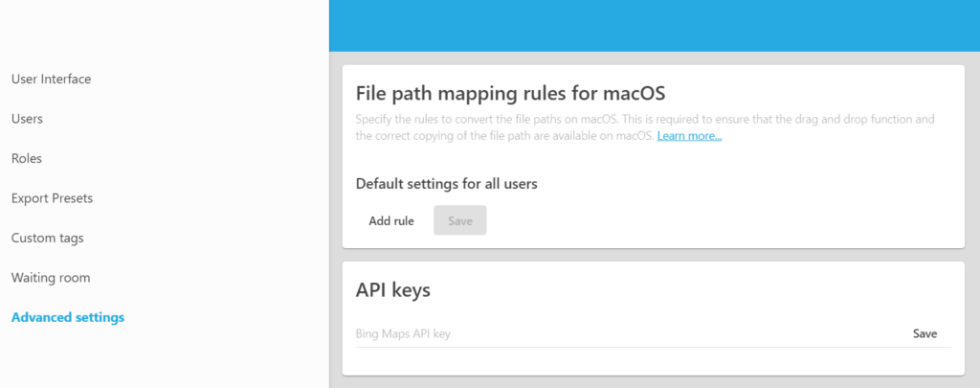The height and width of the screenshot is (388, 980).
Task: Click the macOS file path description text
Action: pyautogui.click(x=574, y=120)
